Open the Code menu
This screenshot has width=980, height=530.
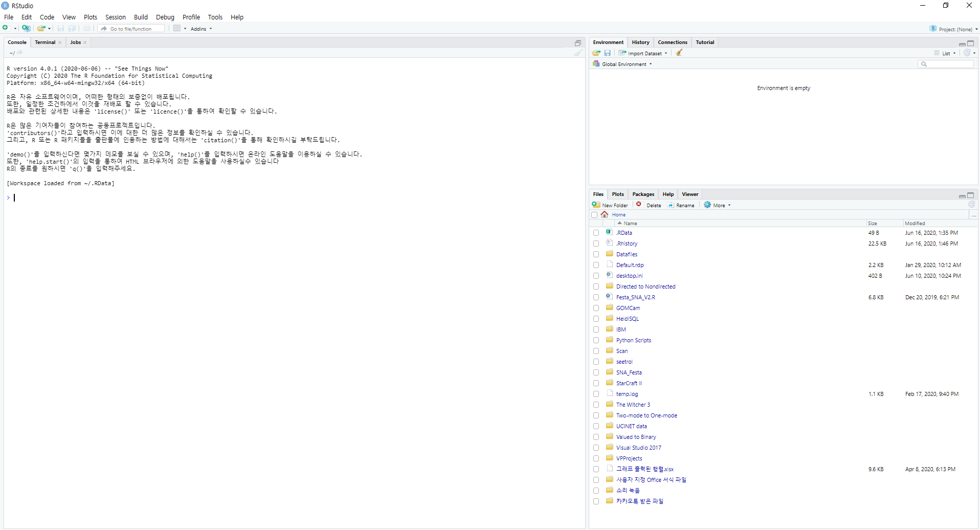click(x=47, y=17)
